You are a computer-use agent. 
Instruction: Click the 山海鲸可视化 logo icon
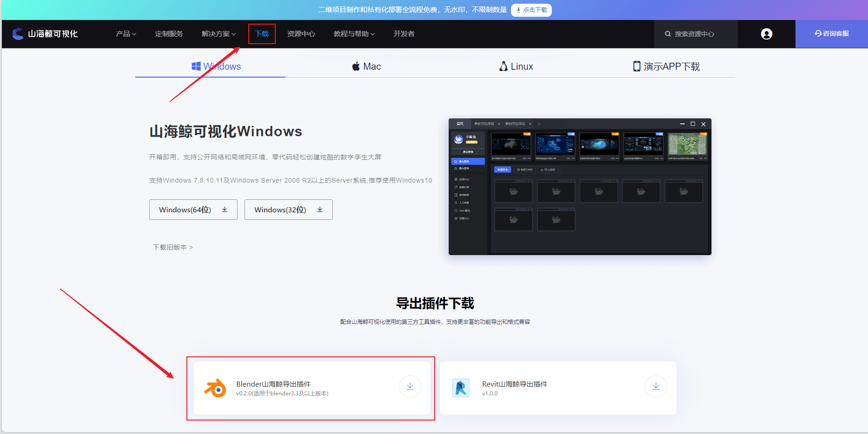click(x=18, y=34)
